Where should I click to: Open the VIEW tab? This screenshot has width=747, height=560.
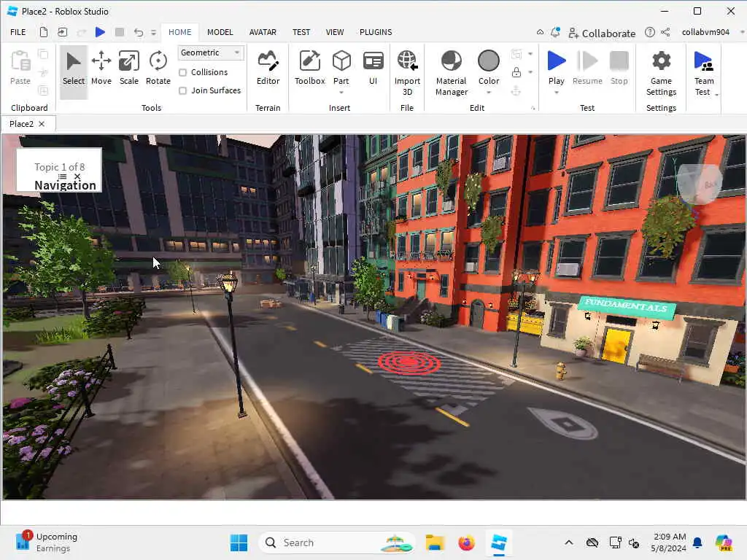[x=334, y=32]
